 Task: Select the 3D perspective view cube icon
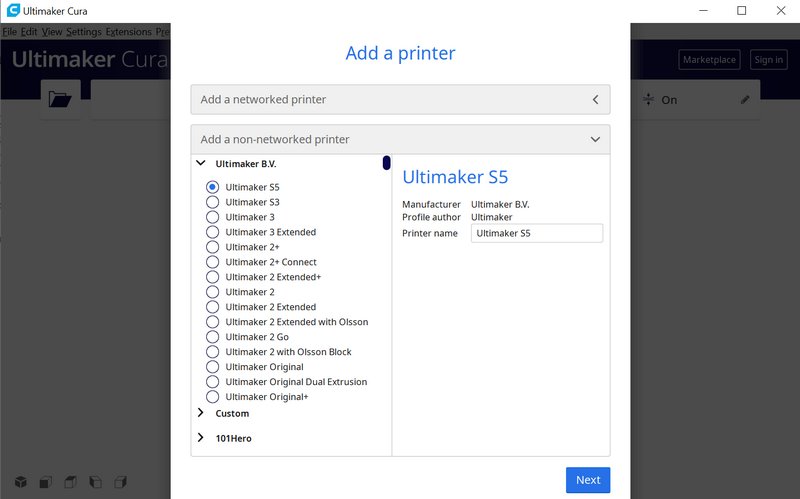[x=20, y=482]
